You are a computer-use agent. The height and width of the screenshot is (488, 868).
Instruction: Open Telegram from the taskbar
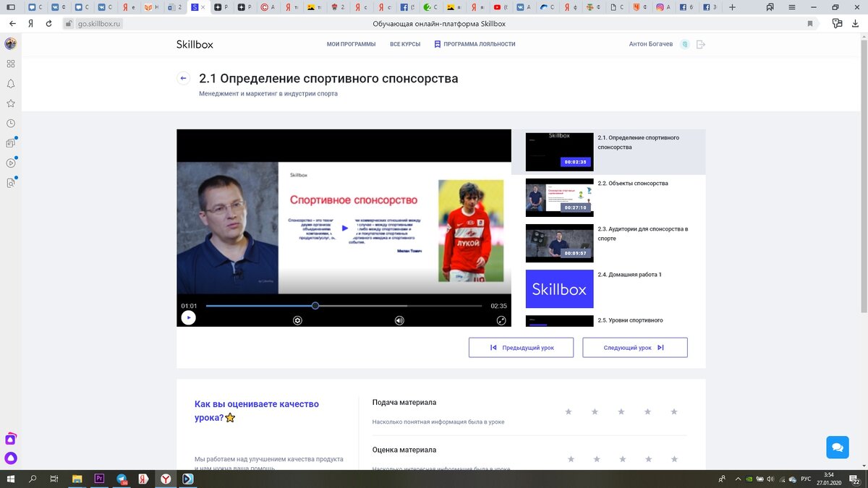(122, 479)
